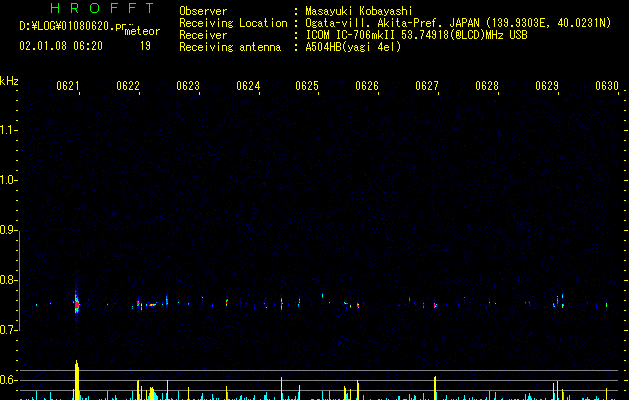The width and height of the screenshot is (629, 400).
Task: Click the kHz axis unit label
Action: click(x=9, y=81)
